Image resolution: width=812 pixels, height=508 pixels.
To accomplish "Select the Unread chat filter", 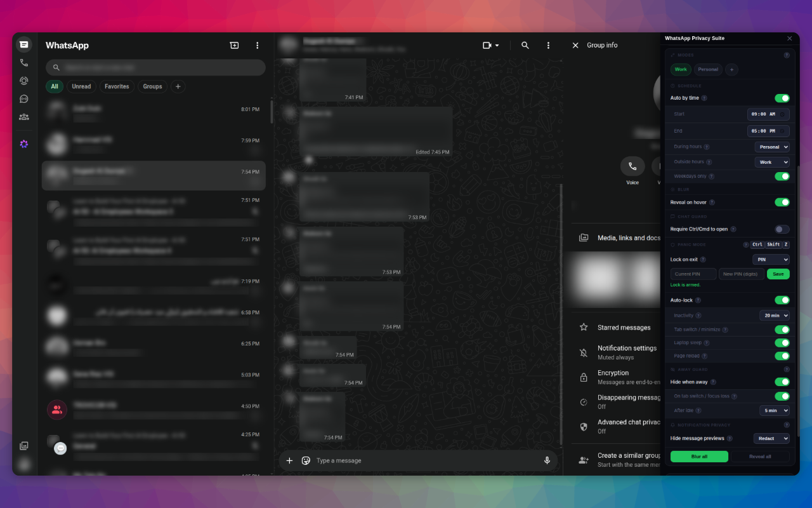I will [x=81, y=86].
